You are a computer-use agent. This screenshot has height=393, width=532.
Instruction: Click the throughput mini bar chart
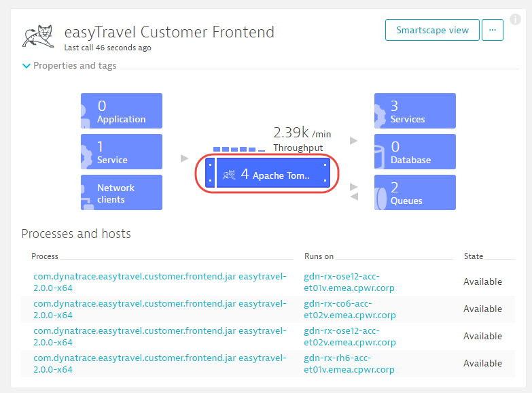[x=239, y=149]
